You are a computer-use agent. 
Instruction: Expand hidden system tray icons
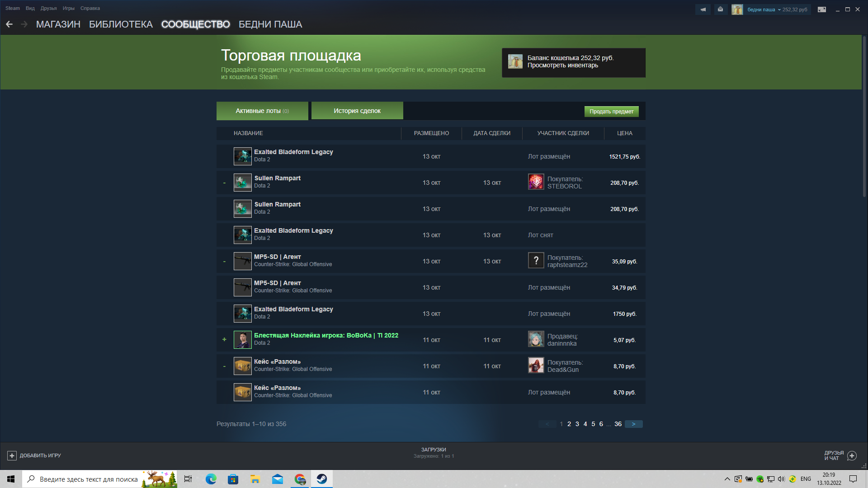tap(728, 479)
